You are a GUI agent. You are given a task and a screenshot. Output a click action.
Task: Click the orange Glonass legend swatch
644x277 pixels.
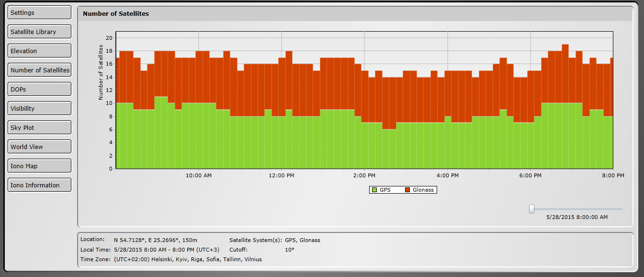pyautogui.click(x=407, y=190)
